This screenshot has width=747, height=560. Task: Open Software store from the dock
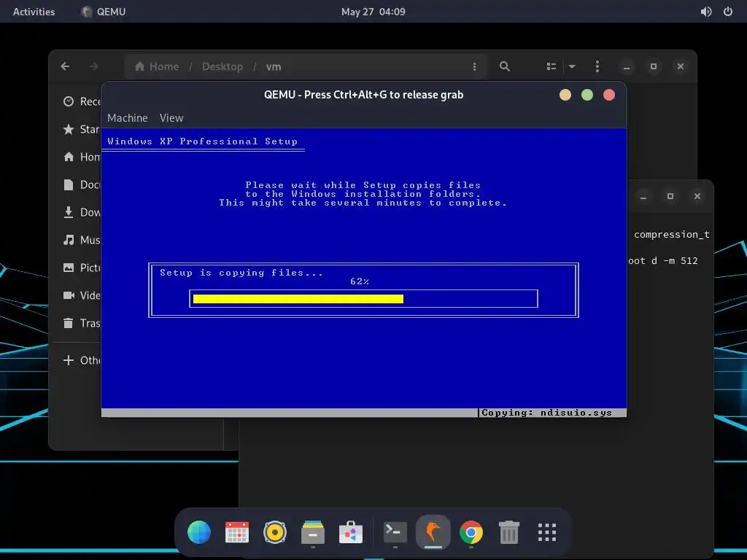click(351, 532)
